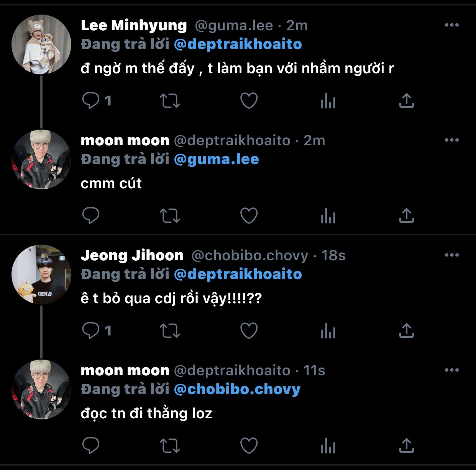Reply to Lee Minhyung's tweet

coord(91,101)
